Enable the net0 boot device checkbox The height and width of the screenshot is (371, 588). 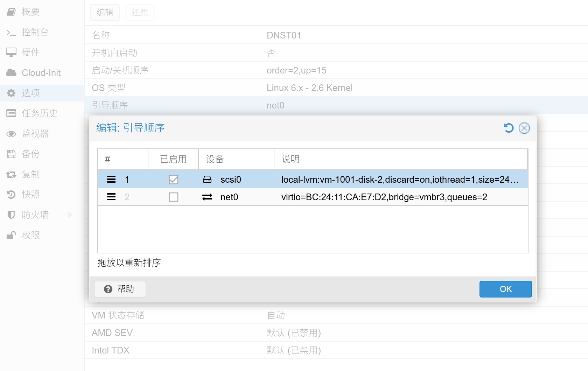pos(173,197)
